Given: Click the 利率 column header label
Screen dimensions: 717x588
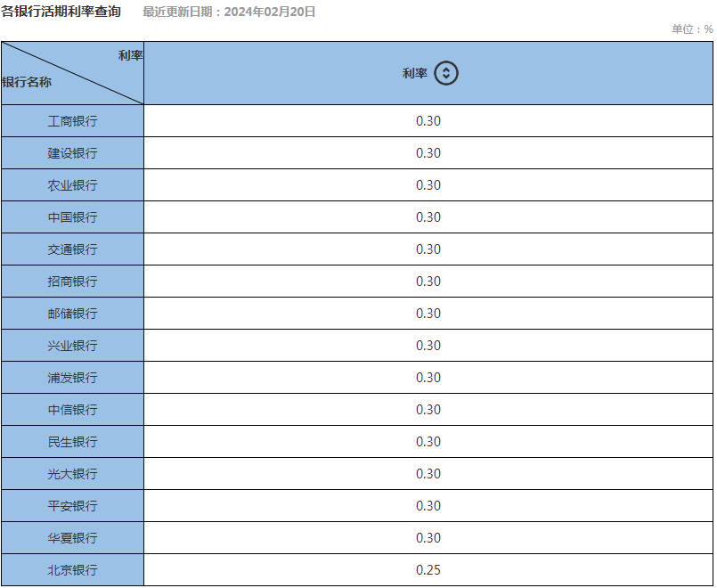Looking at the screenshot, I should point(415,73).
